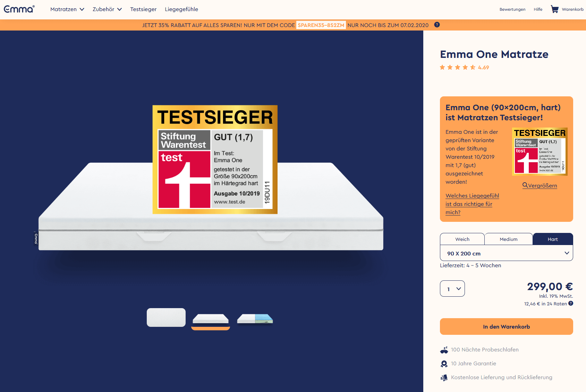Click the Emma logo in header
586x392 pixels.
(19, 9)
